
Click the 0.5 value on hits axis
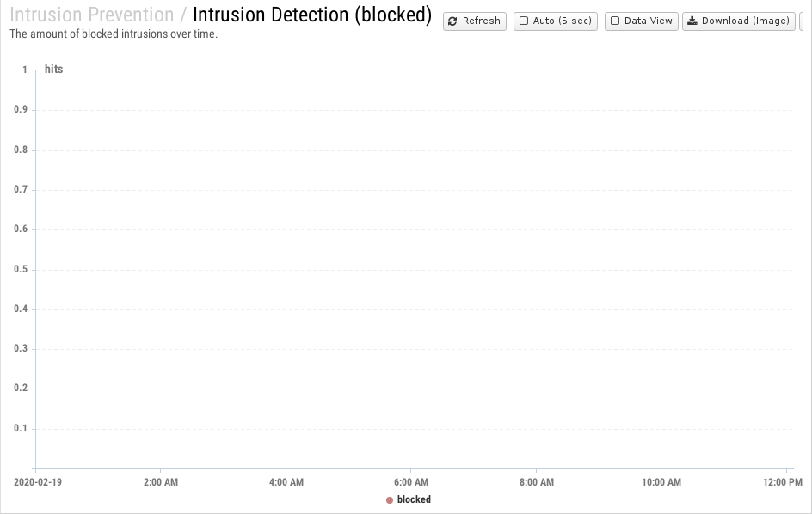coord(21,269)
